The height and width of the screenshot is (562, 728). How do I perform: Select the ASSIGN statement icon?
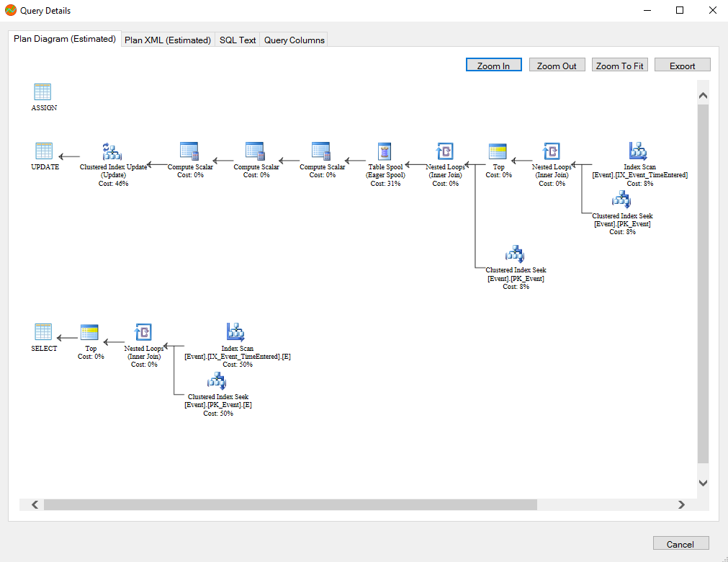click(42, 92)
